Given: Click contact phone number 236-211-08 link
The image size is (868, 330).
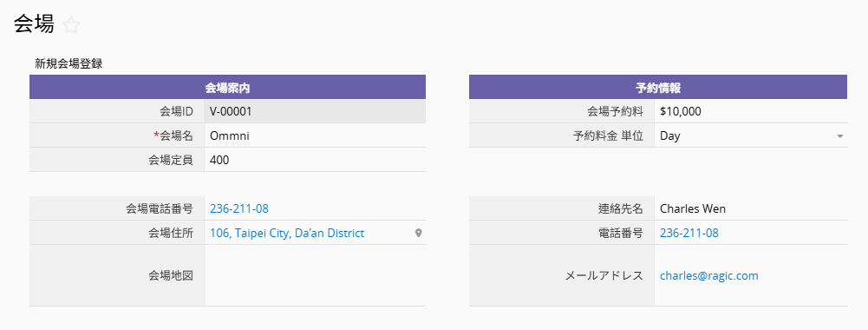Looking at the screenshot, I should (x=689, y=234).
